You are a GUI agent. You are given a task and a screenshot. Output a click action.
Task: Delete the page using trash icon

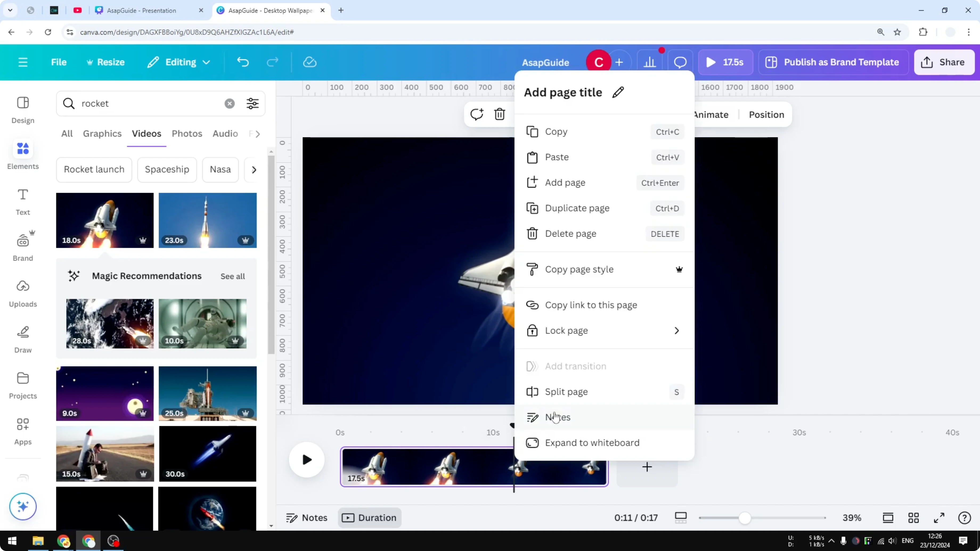click(x=500, y=114)
